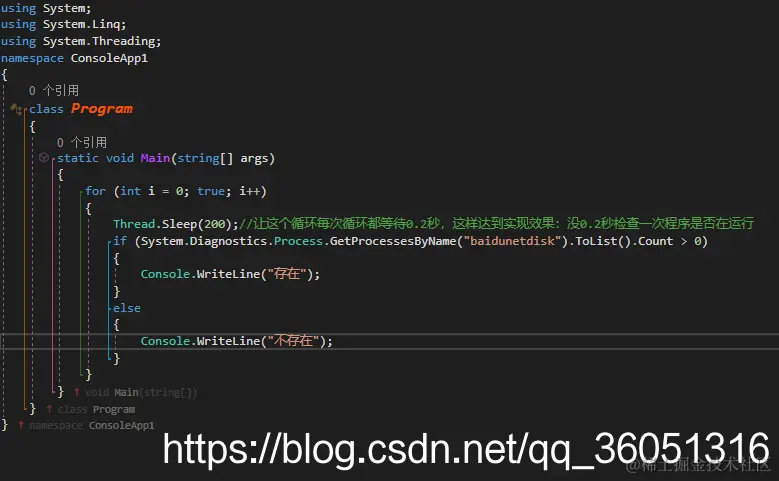779x481 pixels.
Task: Click 'i++' in the for loop header
Action: [249, 191]
